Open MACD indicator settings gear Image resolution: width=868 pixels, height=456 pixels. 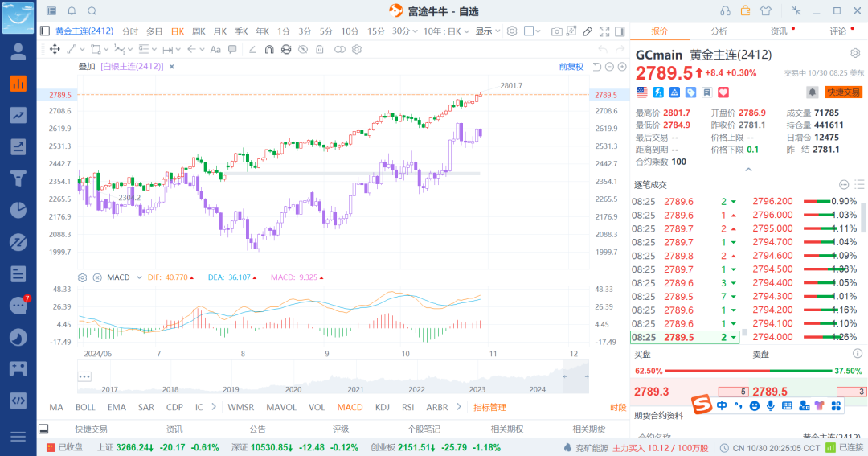(x=82, y=277)
